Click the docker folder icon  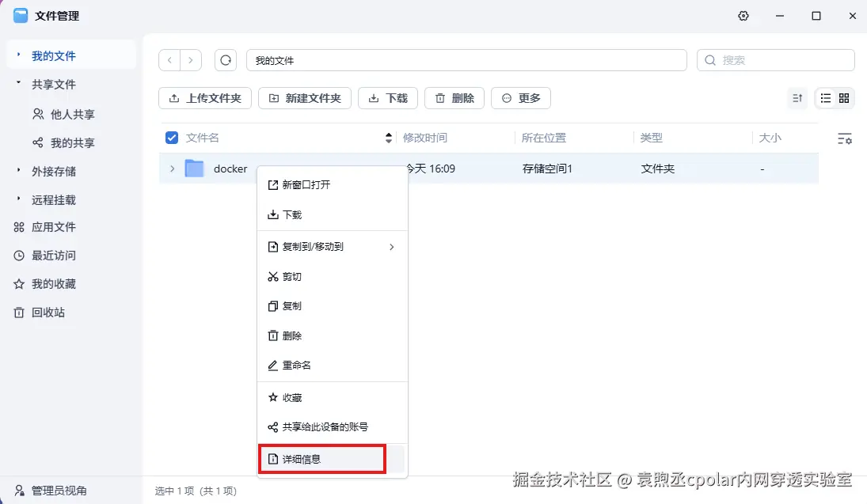(x=194, y=169)
